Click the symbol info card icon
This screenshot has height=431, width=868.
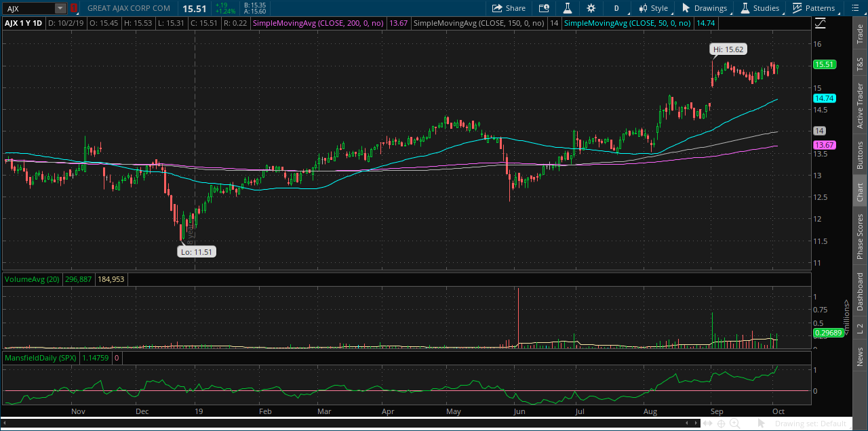543,8
